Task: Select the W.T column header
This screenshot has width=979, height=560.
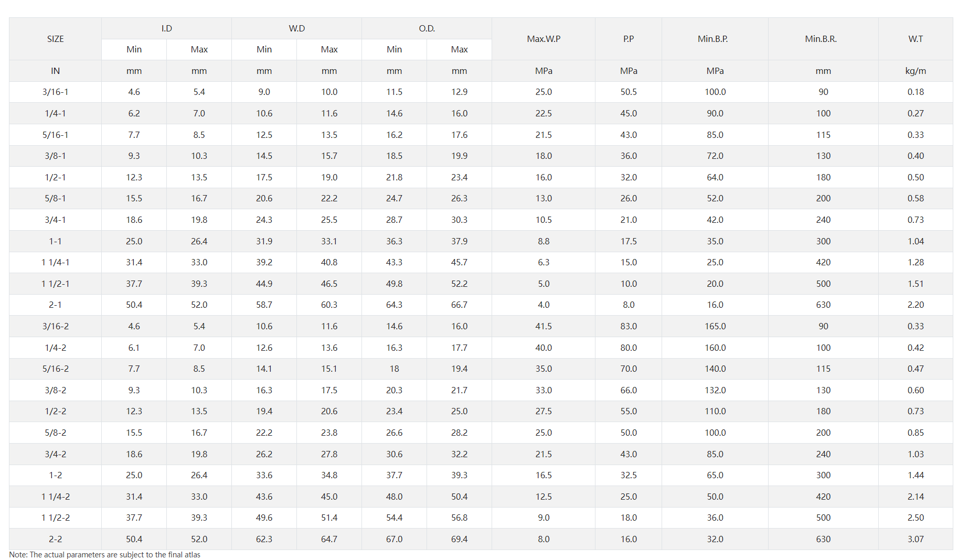Action: click(x=916, y=39)
